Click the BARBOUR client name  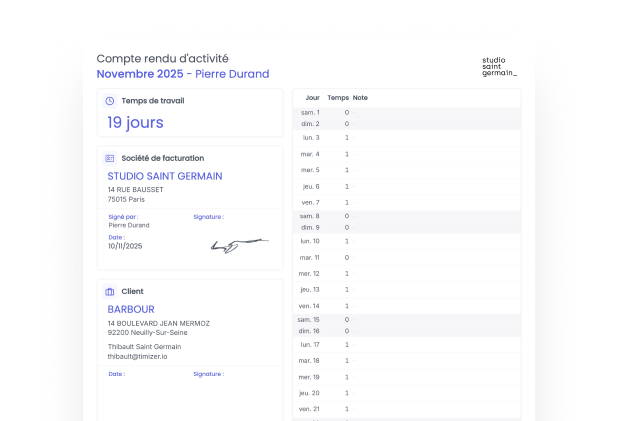[131, 310]
